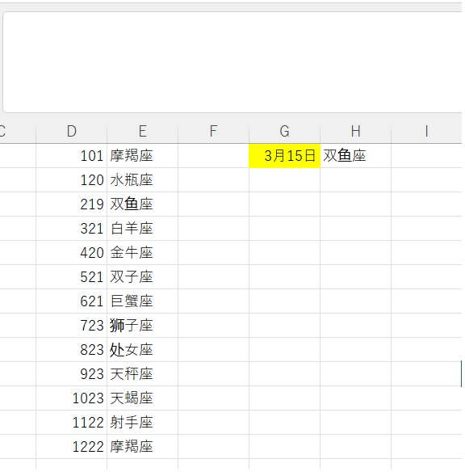Select the cell with value 321
The height and width of the screenshot is (476, 465).
[x=72, y=229]
